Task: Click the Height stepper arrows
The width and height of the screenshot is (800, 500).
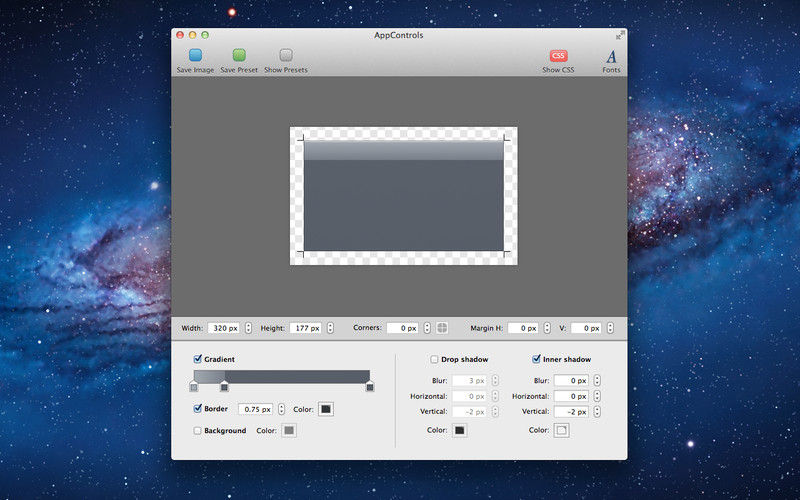Action: pos(330,328)
